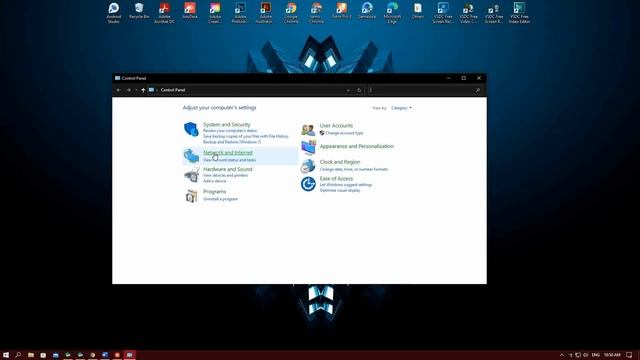Viewport: 640px width, 360px height.
Task: Open the System and Security shield icon
Action: pos(191,129)
